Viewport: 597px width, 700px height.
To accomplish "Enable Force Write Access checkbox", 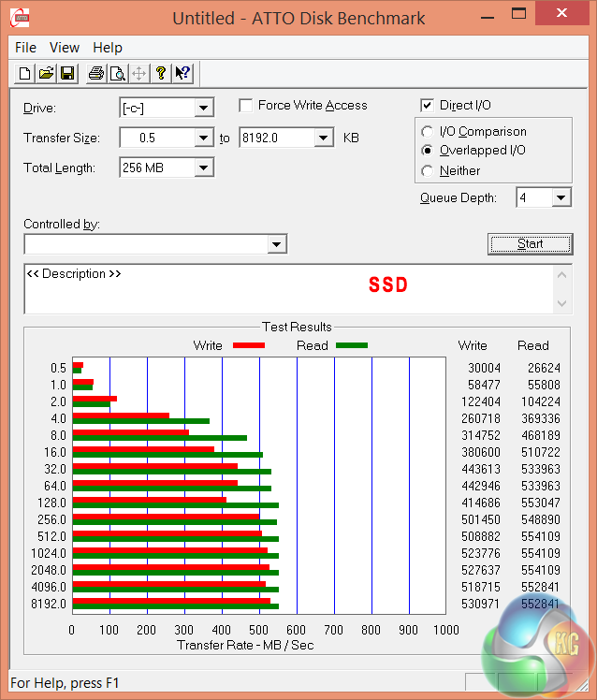I will (x=245, y=106).
